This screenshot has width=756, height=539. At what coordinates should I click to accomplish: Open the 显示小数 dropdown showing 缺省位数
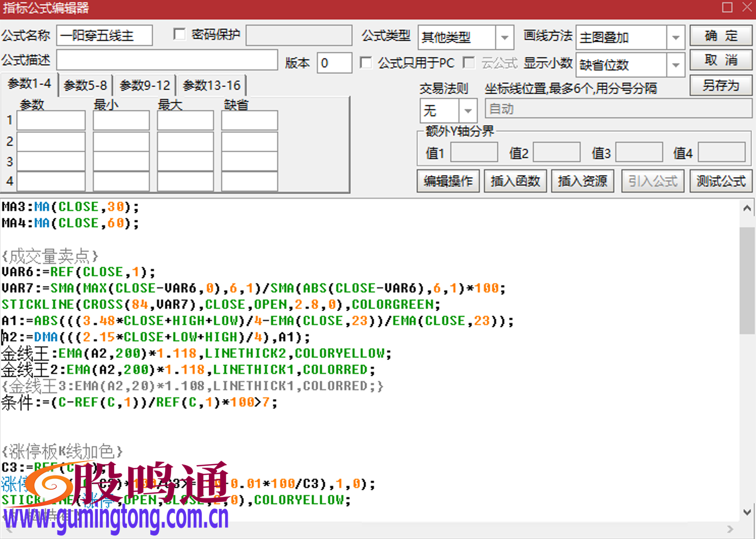click(676, 65)
